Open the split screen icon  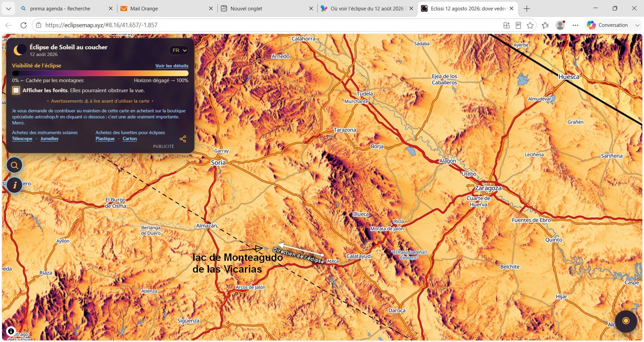tap(506, 25)
